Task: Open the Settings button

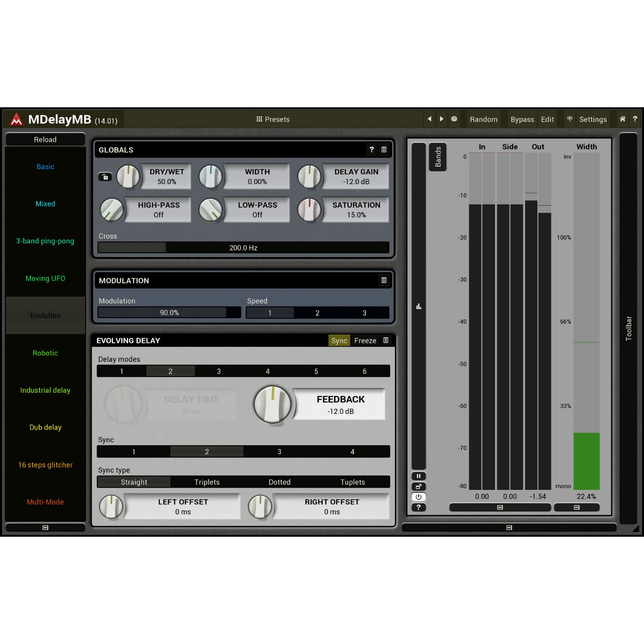Action: pyautogui.click(x=593, y=119)
